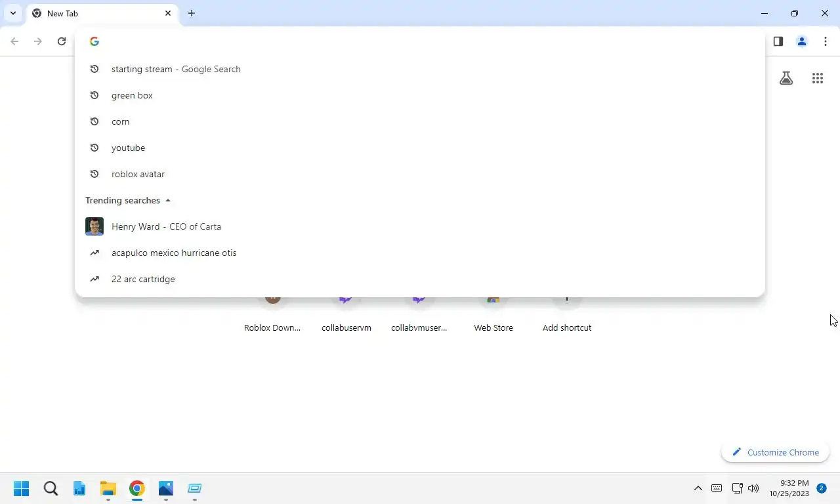Click the Google logo in address bar

[94, 41]
